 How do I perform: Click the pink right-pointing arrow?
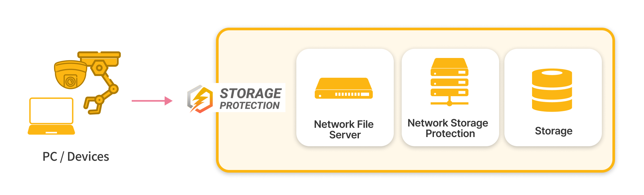152,101
